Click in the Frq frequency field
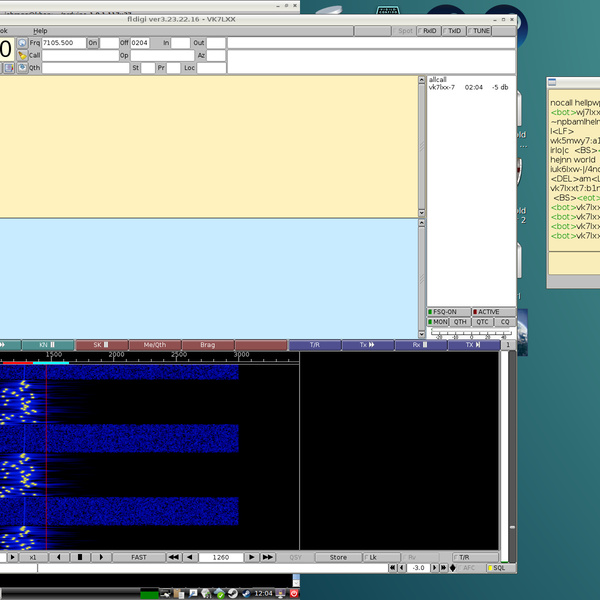This screenshot has width=600, height=600. click(x=63, y=43)
